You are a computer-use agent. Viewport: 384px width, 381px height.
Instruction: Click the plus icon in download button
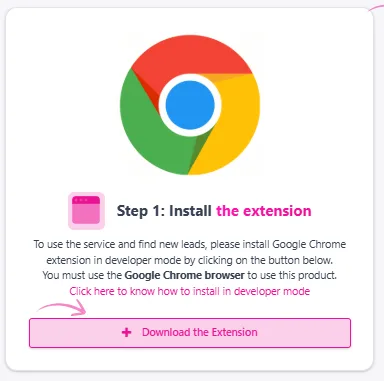[x=127, y=332]
